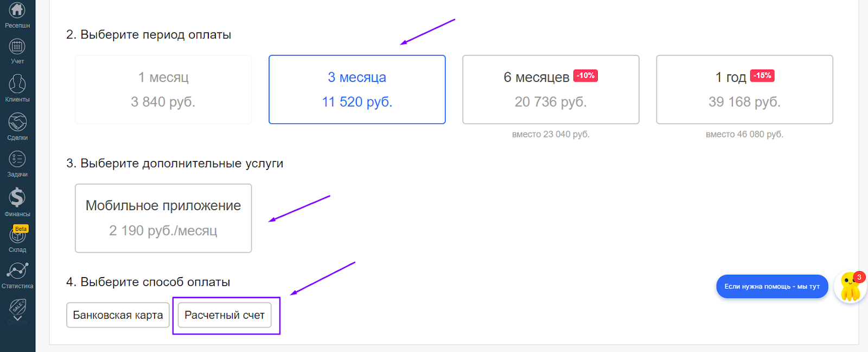Select the 3 месяца payment period
Screen dimensions: 868x352
click(x=357, y=90)
